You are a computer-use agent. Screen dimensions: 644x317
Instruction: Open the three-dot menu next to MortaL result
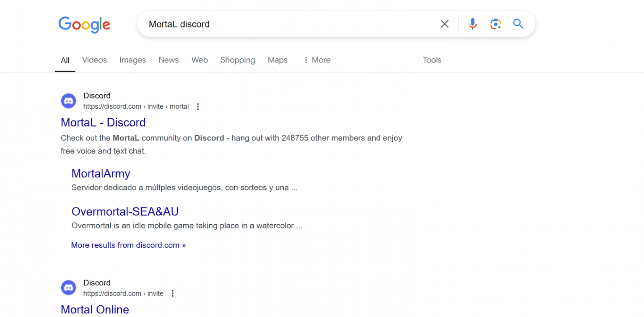(x=197, y=107)
